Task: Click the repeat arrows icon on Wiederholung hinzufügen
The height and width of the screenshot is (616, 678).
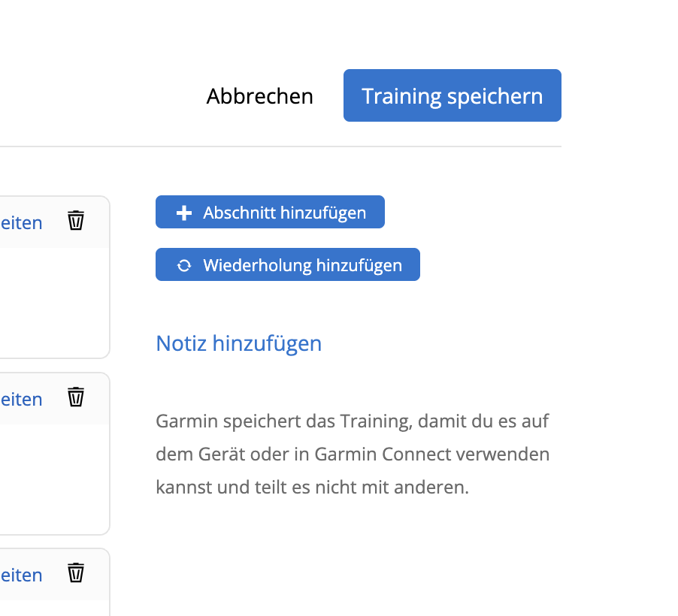Action: click(183, 265)
